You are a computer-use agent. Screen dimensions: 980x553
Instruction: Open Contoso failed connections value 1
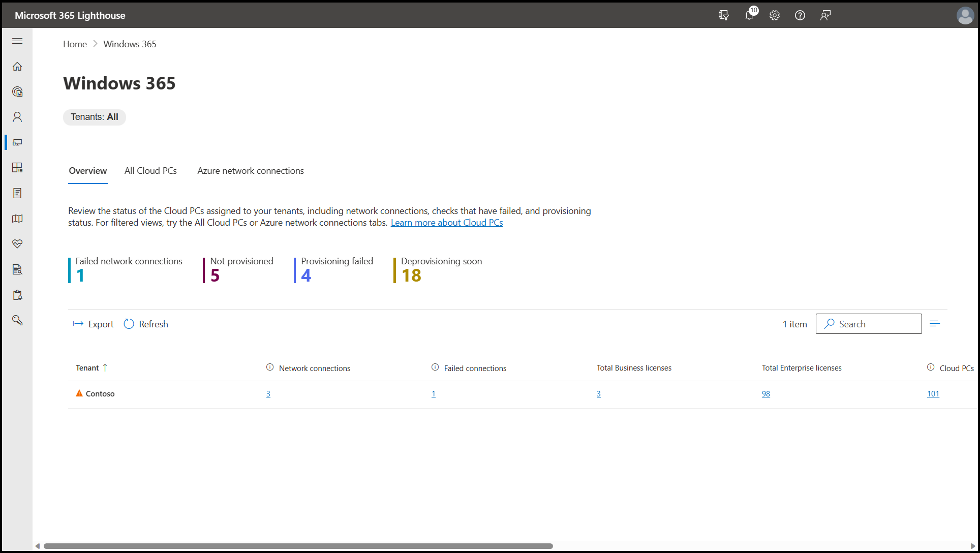pos(434,394)
